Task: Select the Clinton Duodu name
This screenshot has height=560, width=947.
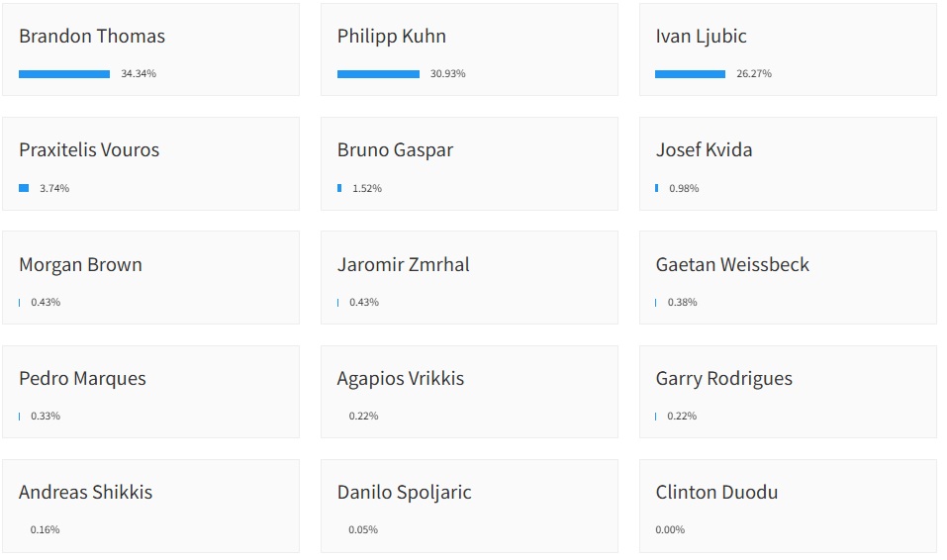Action: pos(716,493)
